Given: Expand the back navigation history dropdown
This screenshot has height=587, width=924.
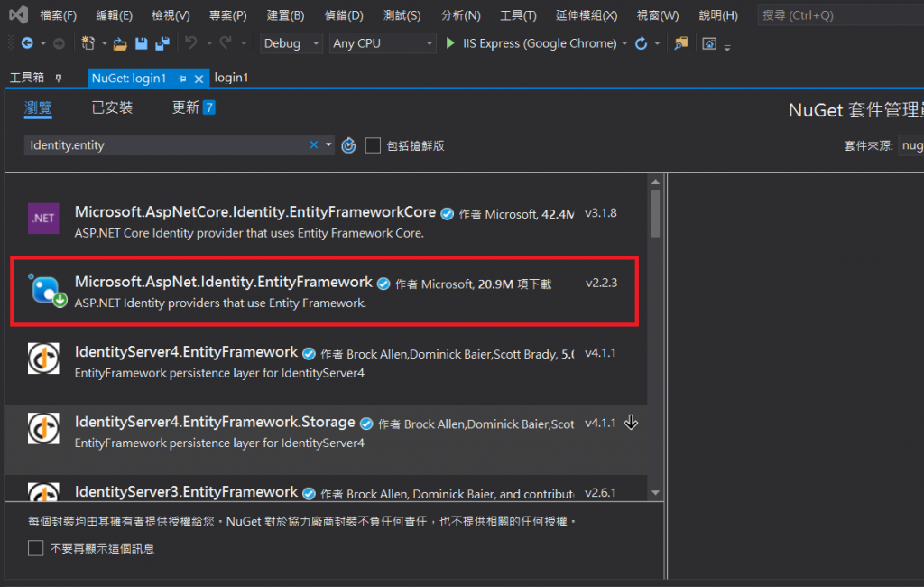Looking at the screenshot, I should (43, 43).
